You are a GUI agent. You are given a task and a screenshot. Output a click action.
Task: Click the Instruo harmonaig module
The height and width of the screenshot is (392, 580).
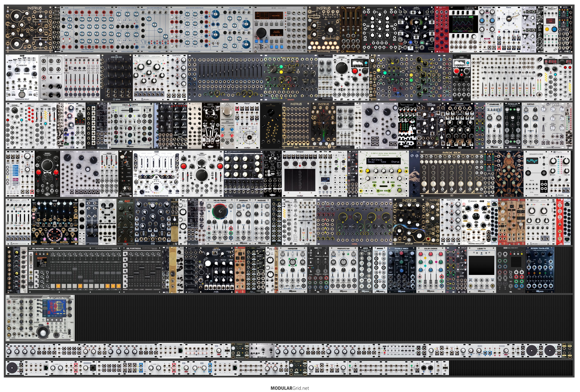tap(323, 29)
